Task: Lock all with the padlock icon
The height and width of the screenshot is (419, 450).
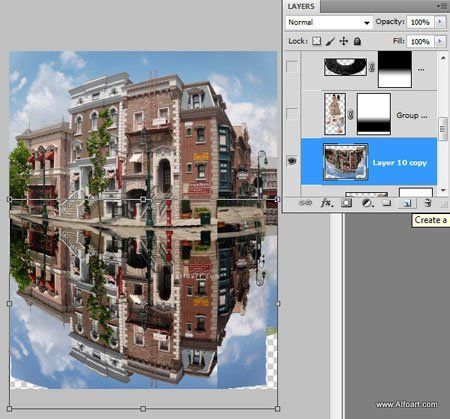Action: coord(357,41)
